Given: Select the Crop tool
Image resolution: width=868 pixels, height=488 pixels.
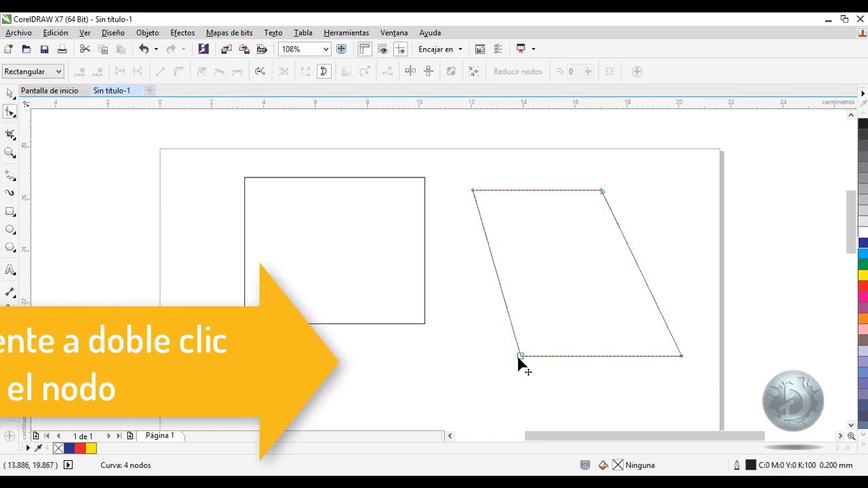Looking at the screenshot, I should [10, 134].
